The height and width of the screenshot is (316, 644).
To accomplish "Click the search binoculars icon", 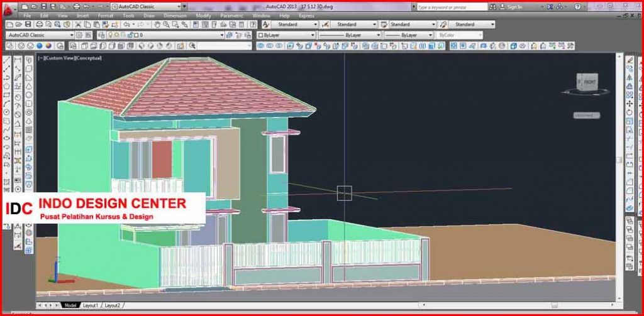I will (492, 7).
